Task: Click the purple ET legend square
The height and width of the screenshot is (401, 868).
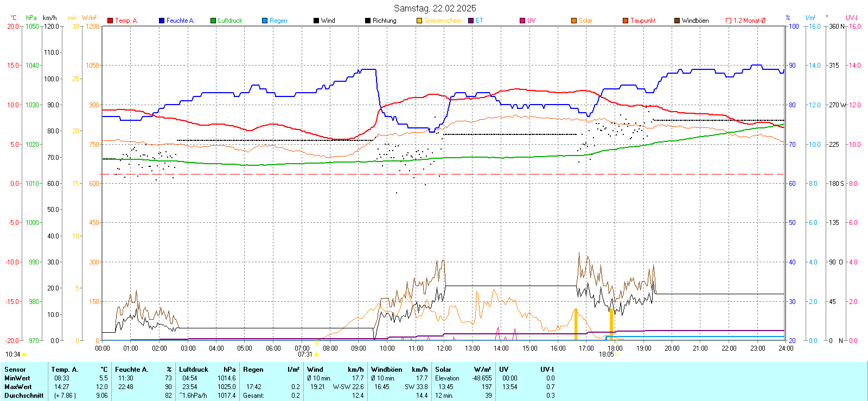Action: click(x=471, y=21)
